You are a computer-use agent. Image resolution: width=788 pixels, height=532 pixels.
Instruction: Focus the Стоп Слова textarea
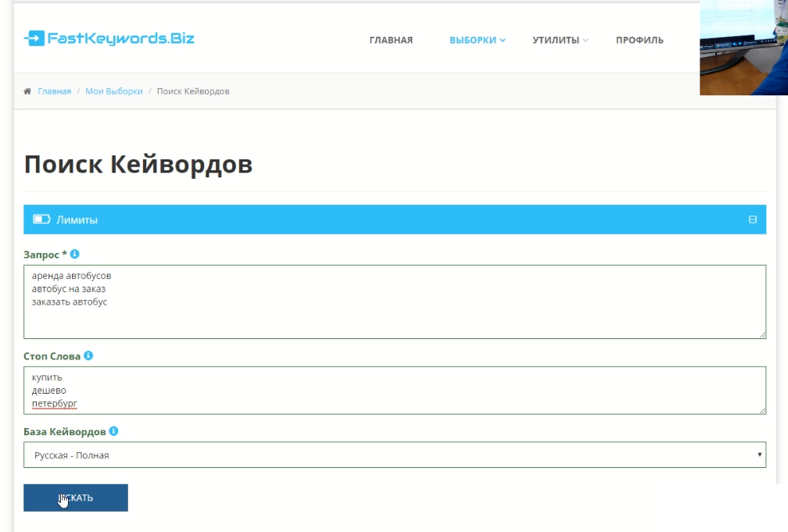(395, 391)
